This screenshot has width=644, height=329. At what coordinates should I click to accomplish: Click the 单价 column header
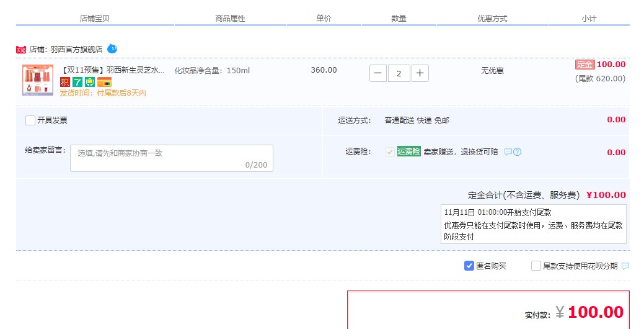point(324,19)
